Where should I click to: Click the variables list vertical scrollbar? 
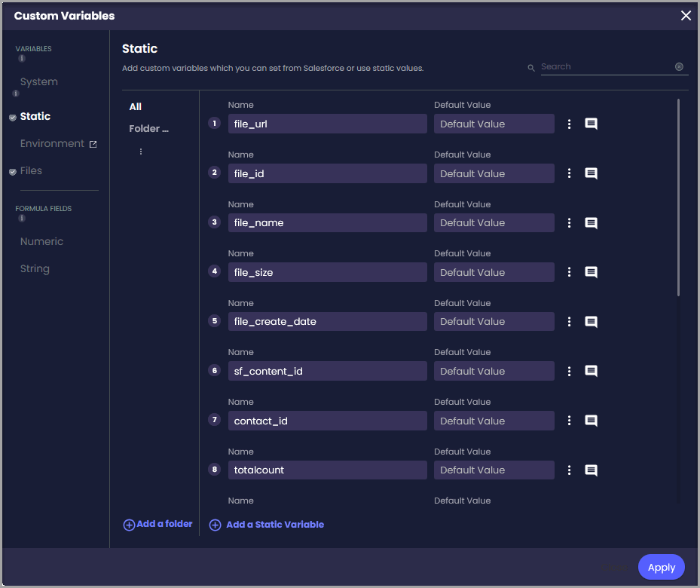tap(678, 198)
